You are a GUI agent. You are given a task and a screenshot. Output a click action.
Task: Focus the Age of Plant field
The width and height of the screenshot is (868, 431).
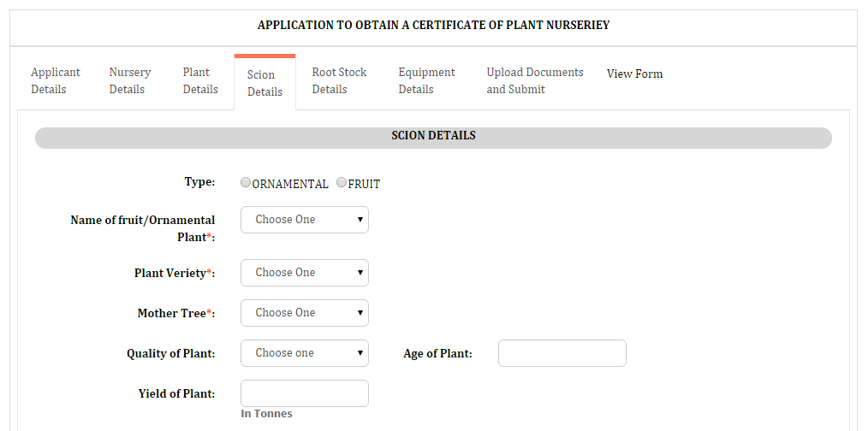click(x=562, y=353)
